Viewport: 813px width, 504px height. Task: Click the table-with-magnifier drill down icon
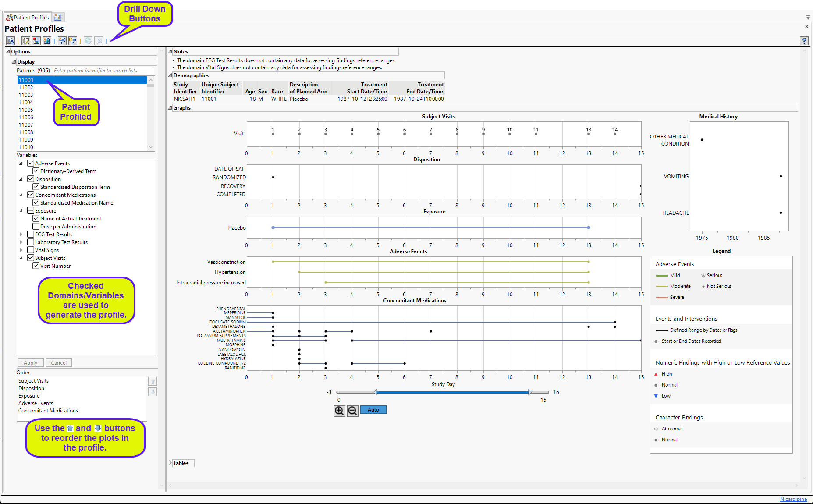click(x=26, y=41)
